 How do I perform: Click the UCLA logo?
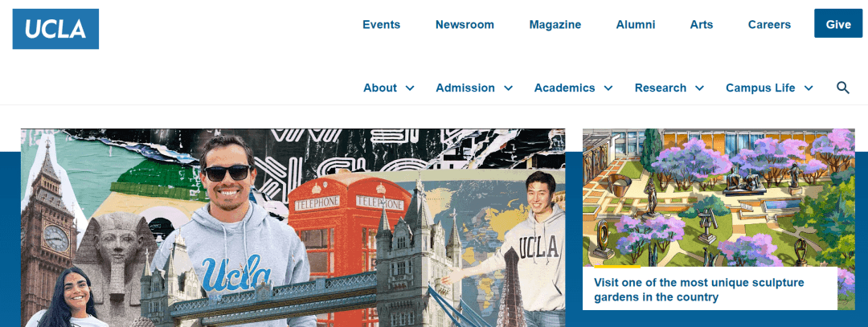point(56,29)
